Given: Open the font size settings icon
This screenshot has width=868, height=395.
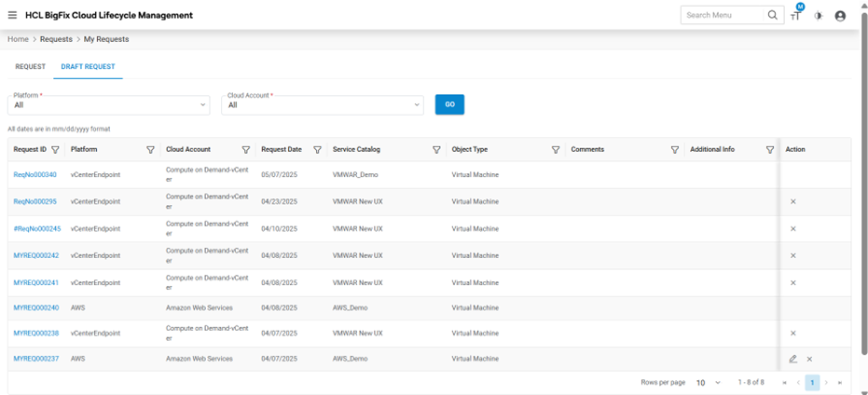Looking at the screenshot, I should click(x=795, y=16).
